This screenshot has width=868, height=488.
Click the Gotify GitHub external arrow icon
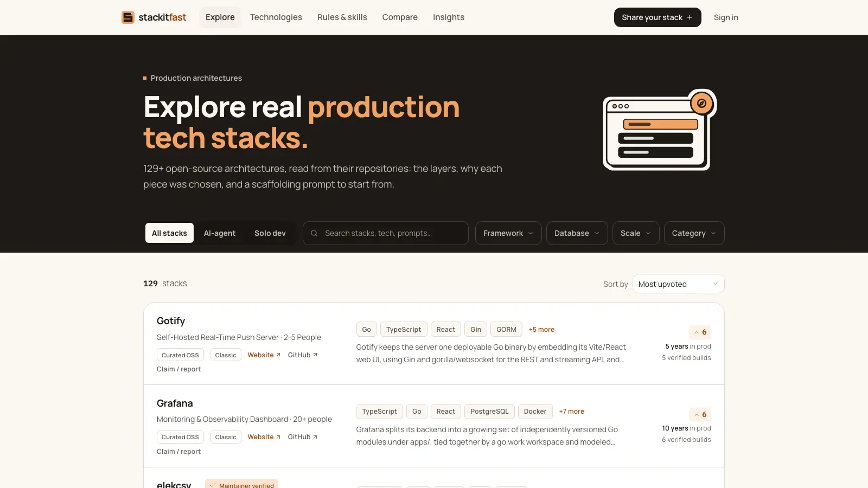coord(315,355)
